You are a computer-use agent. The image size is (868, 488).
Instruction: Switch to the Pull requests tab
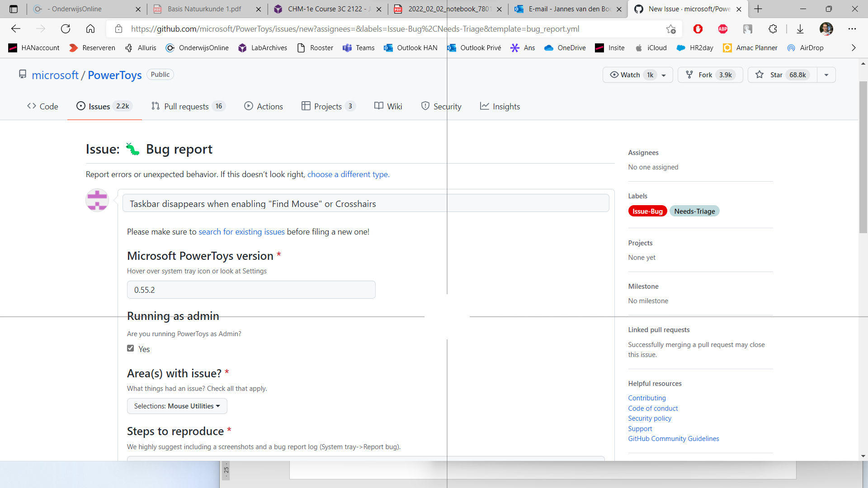coord(187,106)
